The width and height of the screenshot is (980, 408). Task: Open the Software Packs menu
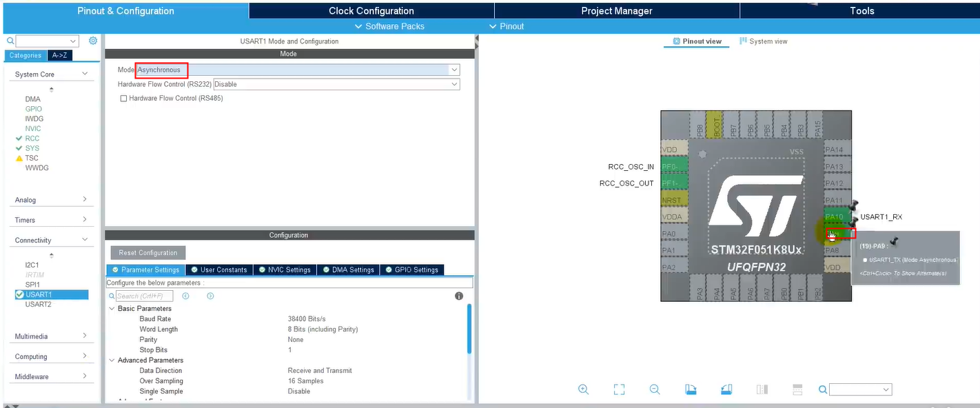389,26
